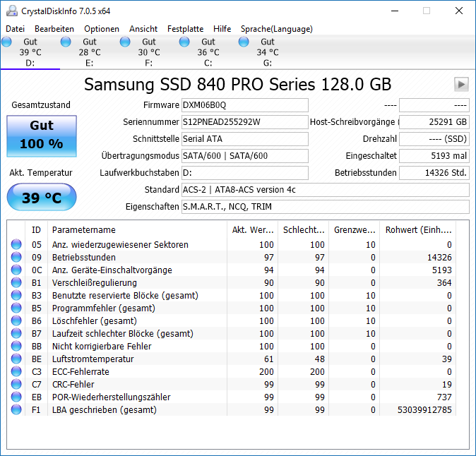
Task: Click the ID column header
Action: tap(36, 230)
